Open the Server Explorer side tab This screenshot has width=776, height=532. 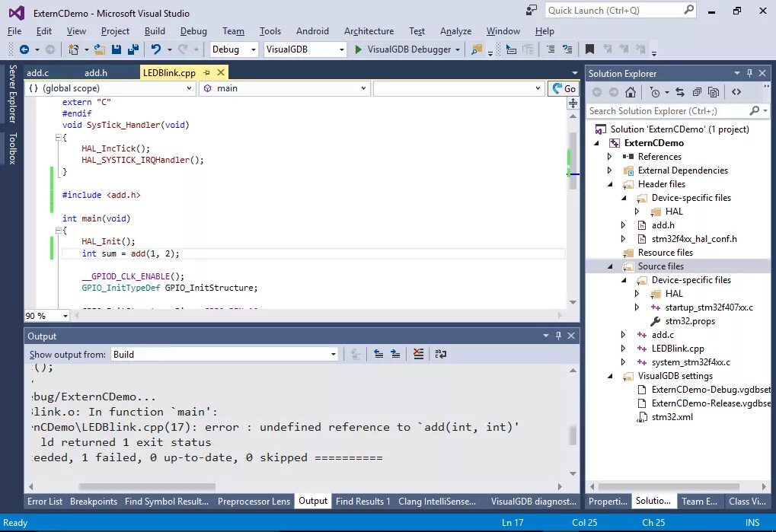pyautogui.click(x=12, y=94)
